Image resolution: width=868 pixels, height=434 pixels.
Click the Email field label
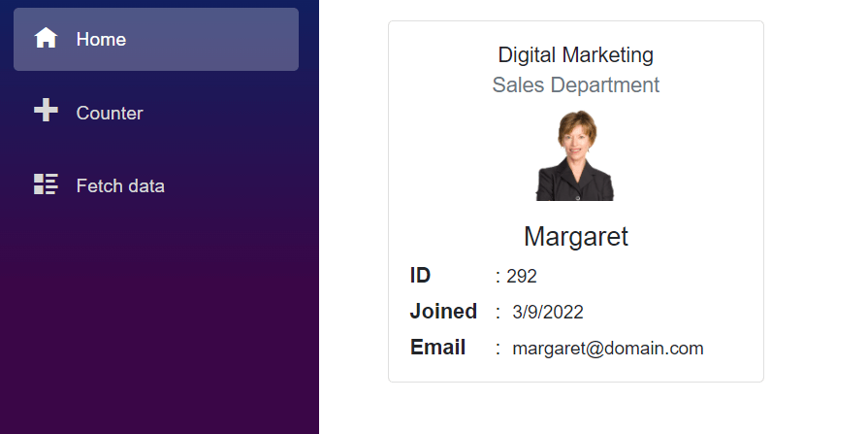[x=437, y=348]
